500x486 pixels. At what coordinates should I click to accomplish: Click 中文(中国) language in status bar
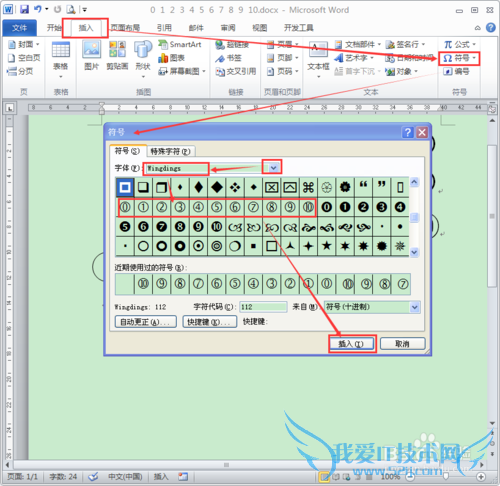[x=125, y=477]
